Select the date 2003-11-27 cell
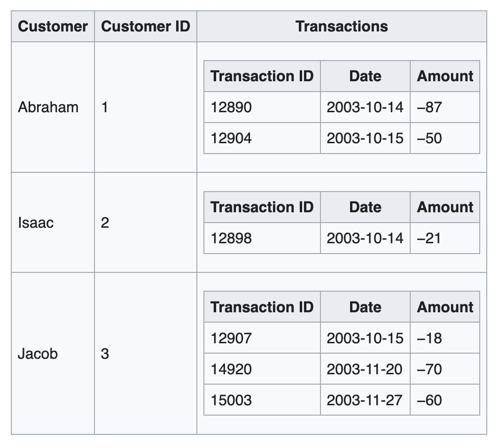The width and height of the screenshot is (499, 448). pyautogui.click(x=365, y=400)
